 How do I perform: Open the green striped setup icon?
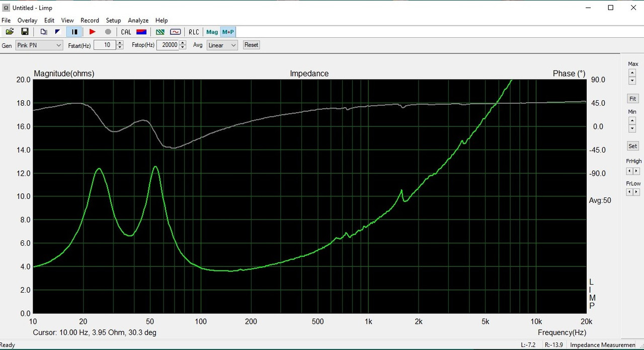(160, 32)
